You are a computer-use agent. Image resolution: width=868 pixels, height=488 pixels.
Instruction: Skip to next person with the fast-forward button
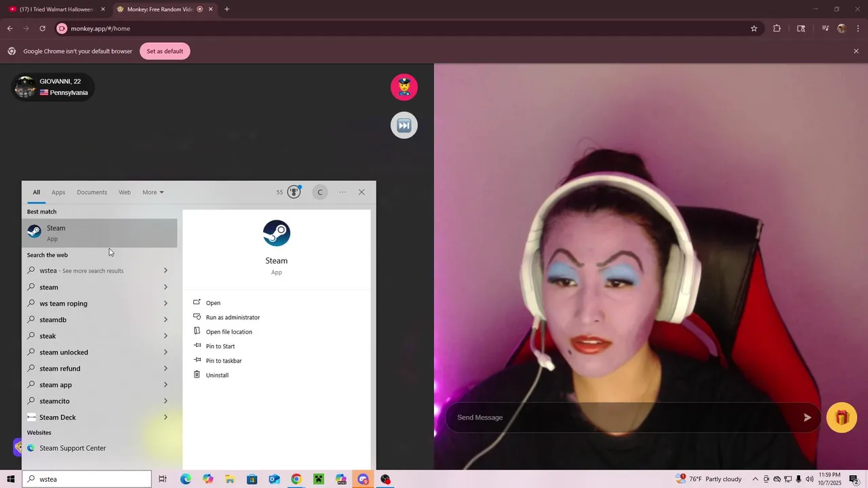[x=404, y=125]
